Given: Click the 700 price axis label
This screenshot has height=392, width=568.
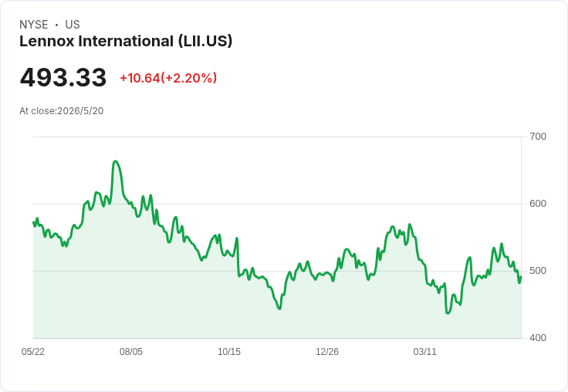Looking at the screenshot, I should coord(538,137).
